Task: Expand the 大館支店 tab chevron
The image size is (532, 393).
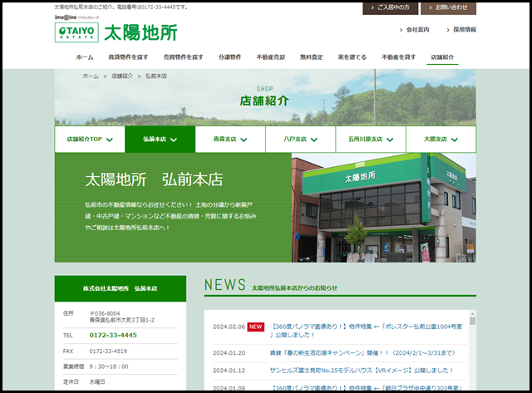Action: [x=455, y=140]
